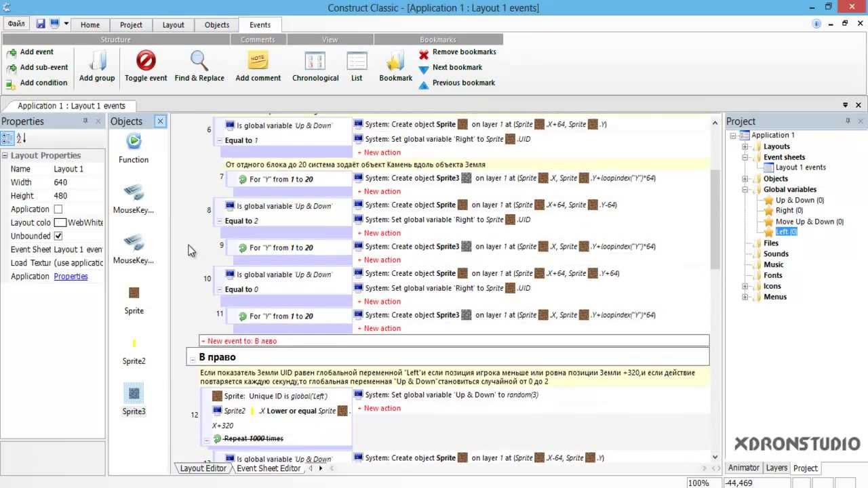868x488 pixels.
Task: Click Application Properties link
Action: [71, 277]
